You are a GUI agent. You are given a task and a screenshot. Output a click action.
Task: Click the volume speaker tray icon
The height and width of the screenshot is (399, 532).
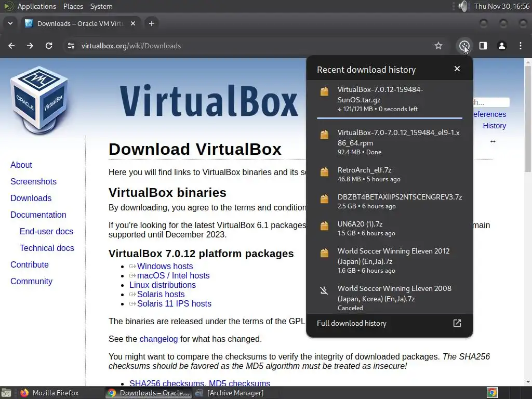tap(463, 6)
